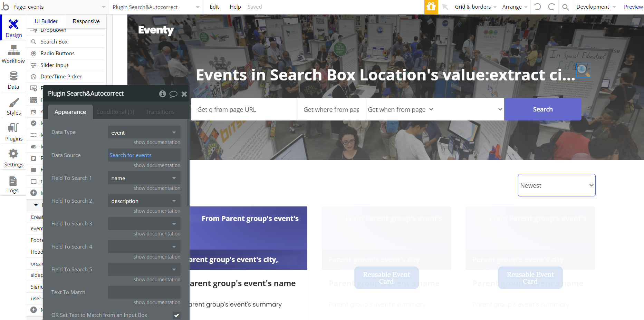The image size is (644, 320).
Task: Select the Transitions tab
Action: [160, 112]
